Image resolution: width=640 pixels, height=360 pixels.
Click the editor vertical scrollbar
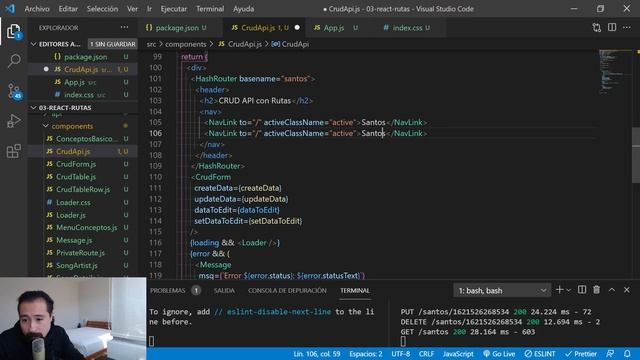click(636, 155)
